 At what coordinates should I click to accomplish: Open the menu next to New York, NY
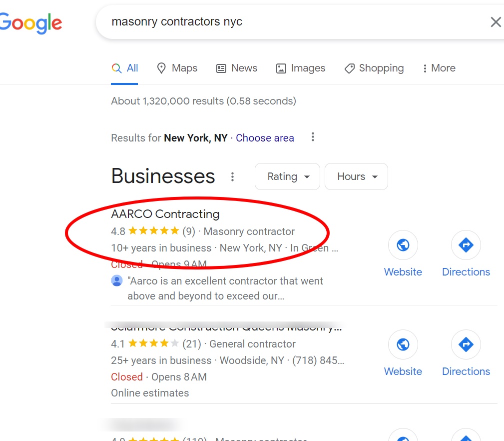tap(313, 137)
